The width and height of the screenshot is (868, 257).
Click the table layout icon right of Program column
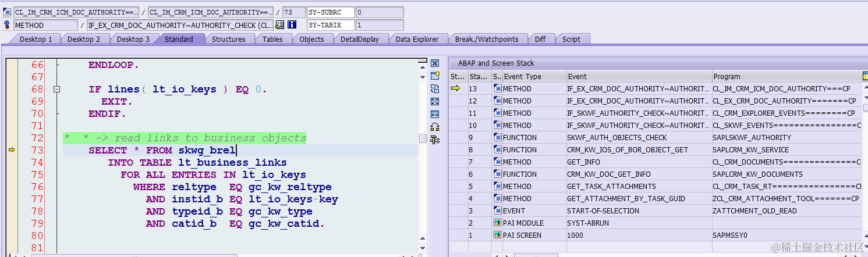(865, 76)
